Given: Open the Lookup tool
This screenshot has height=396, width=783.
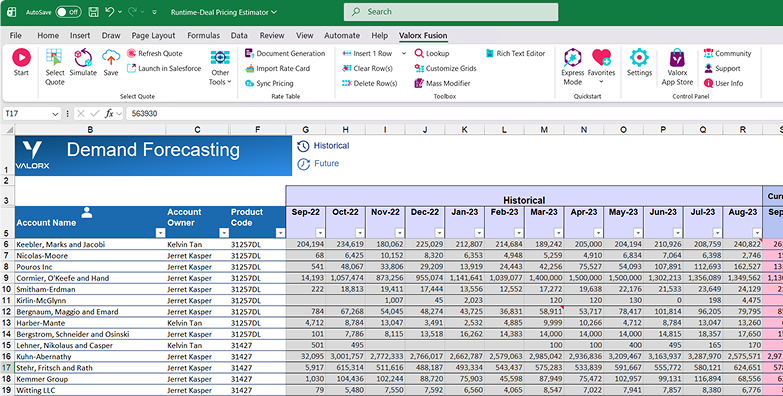Looking at the screenshot, I should (432, 53).
